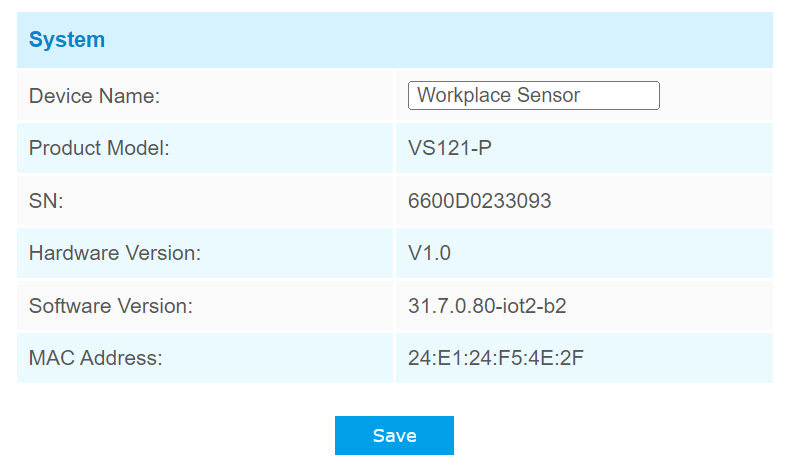
Task: Click the last MAC octet 2F
Action: point(572,358)
